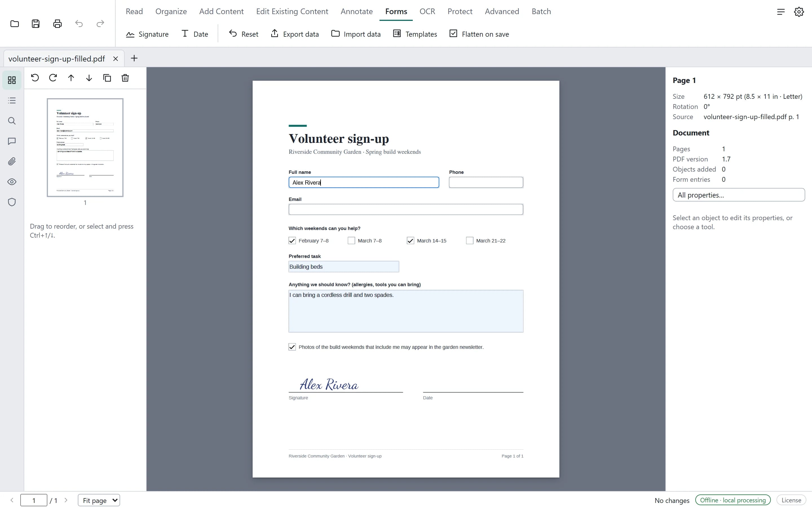Image resolution: width=812 pixels, height=508 pixels.
Task: Click the Email input field
Action: tap(406, 209)
